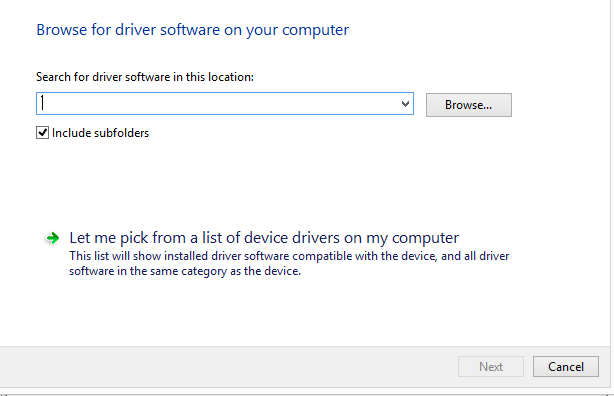Place the cursor in the location input box
Screen dimensions: 614x396
pyautogui.click(x=225, y=104)
